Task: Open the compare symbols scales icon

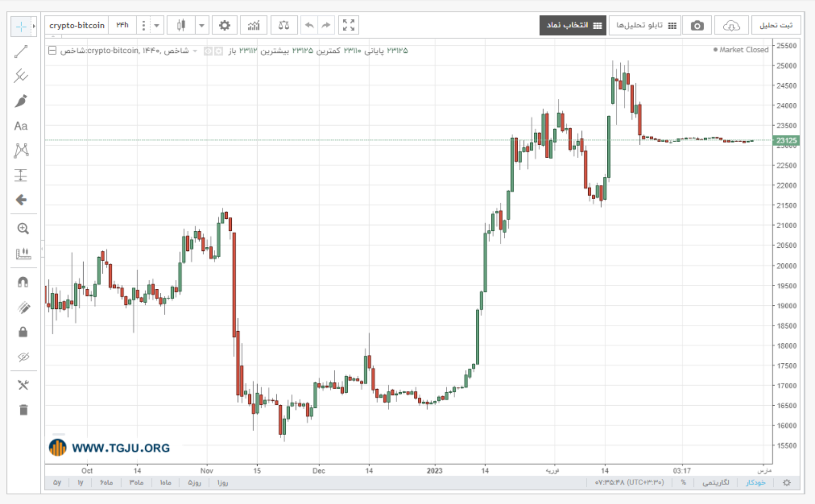Action: 284,25
